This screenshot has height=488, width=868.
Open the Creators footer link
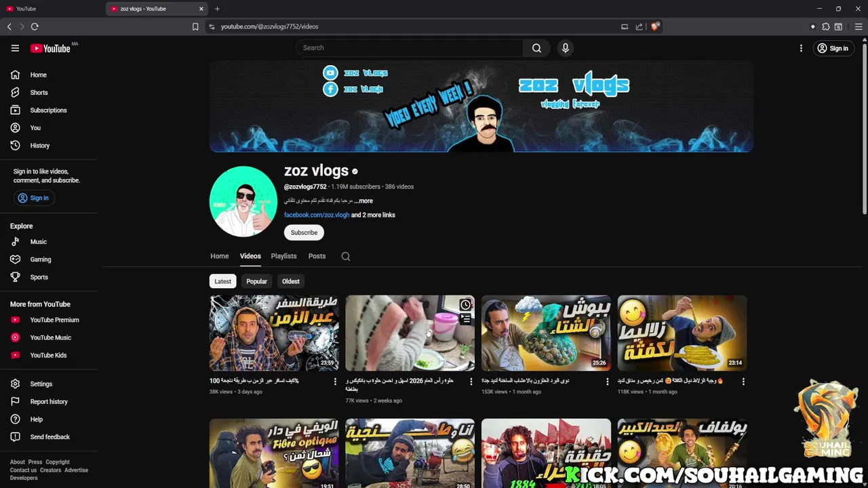click(51, 470)
